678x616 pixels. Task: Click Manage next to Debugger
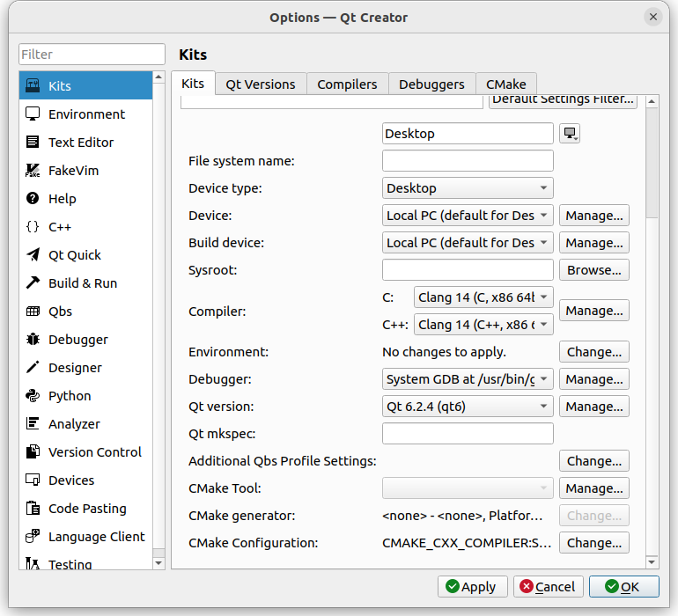(x=594, y=379)
